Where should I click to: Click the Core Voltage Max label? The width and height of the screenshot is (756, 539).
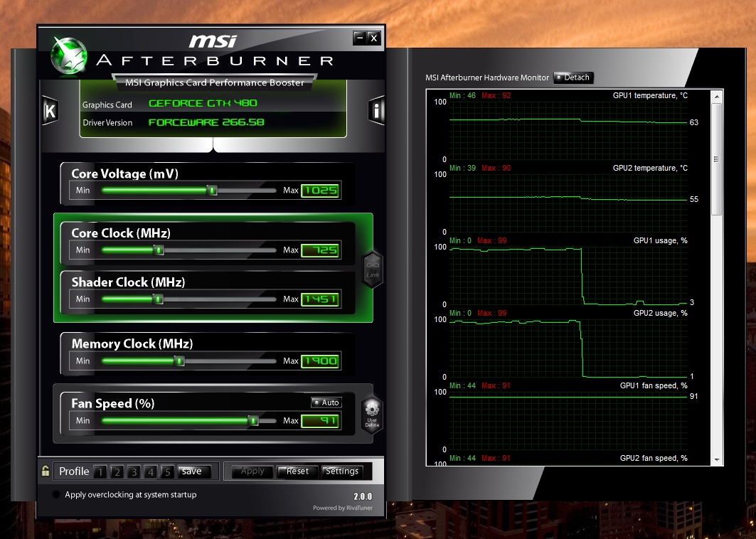tap(291, 191)
